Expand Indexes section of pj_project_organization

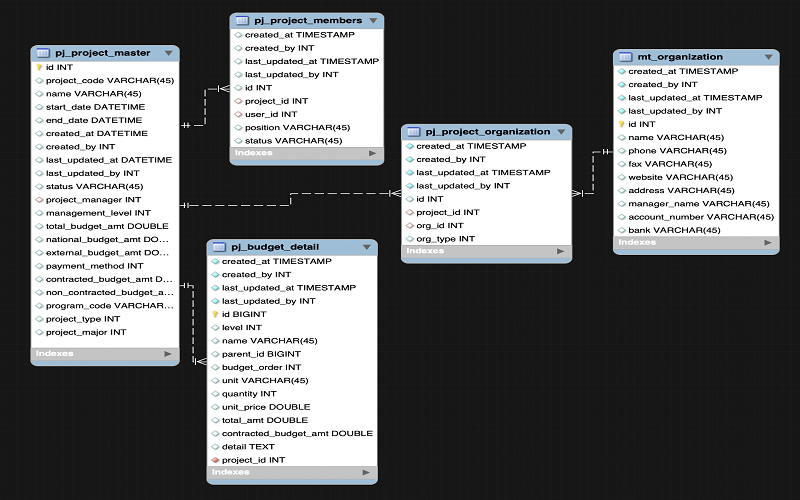pos(562,251)
